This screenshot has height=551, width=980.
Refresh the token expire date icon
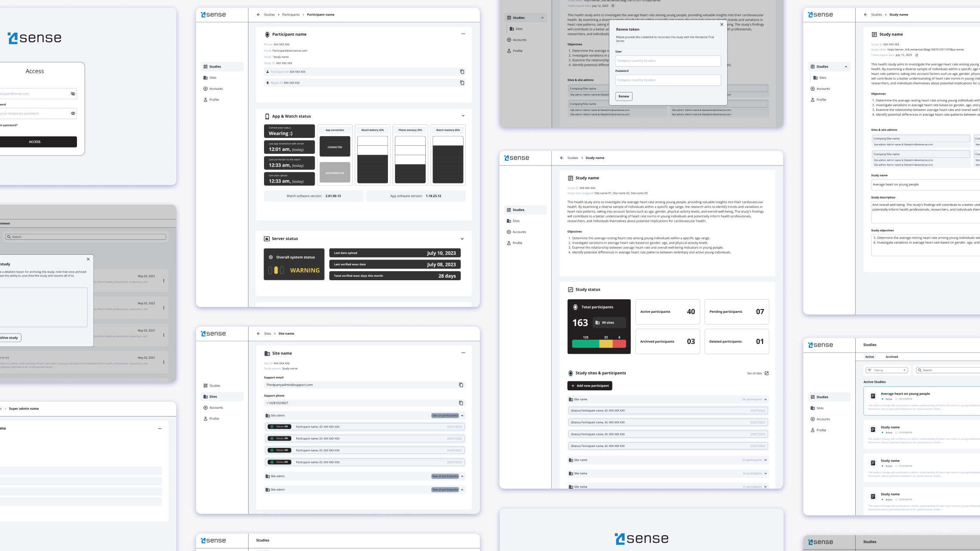click(x=916, y=55)
